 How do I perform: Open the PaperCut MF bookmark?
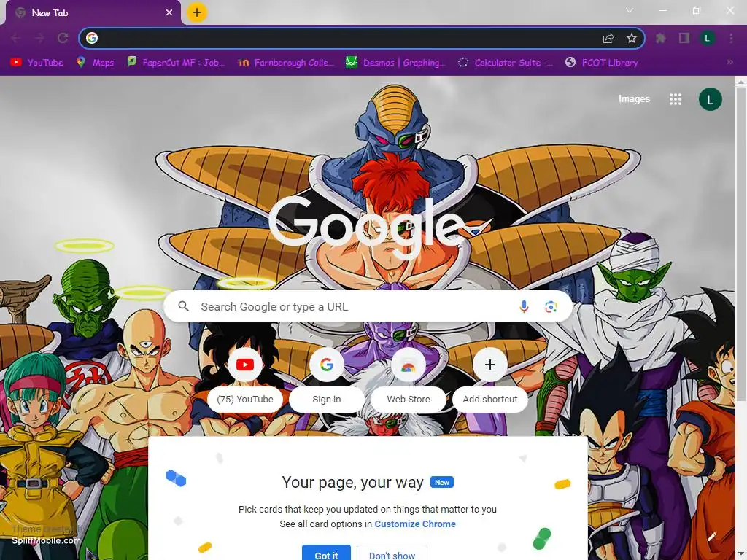click(x=176, y=63)
